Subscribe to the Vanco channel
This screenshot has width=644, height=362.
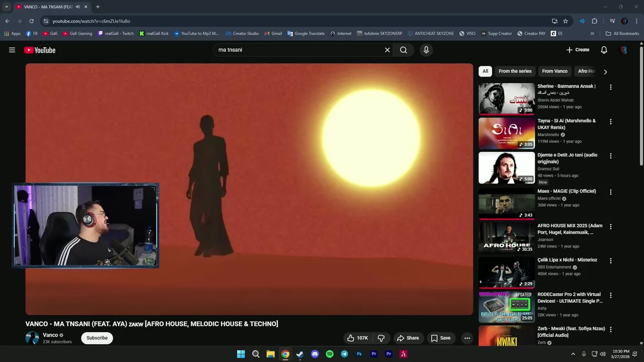(x=97, y=338)
